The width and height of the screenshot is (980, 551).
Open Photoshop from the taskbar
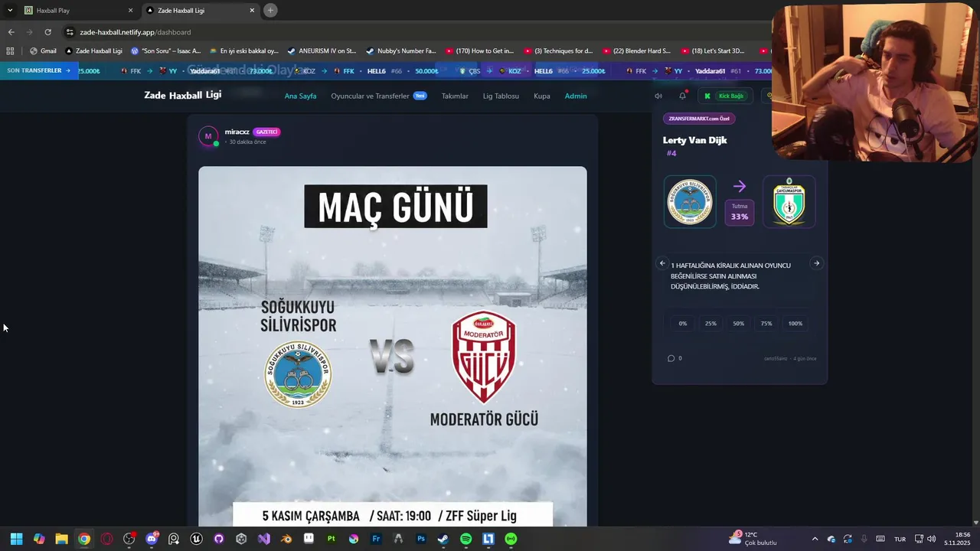click(x=421, y=539)
